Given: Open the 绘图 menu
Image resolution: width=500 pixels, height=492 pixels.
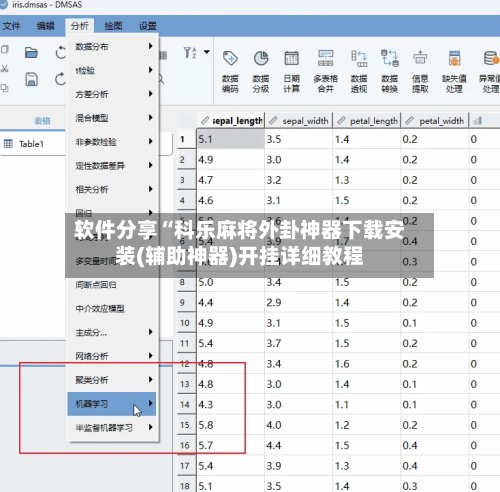Looking at the screenshot, I should (113, 26).
